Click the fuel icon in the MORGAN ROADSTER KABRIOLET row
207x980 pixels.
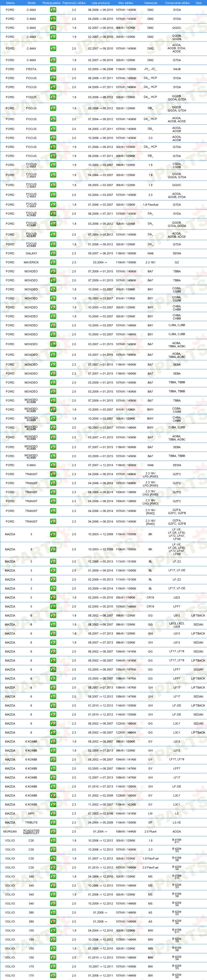pos(53,832)
